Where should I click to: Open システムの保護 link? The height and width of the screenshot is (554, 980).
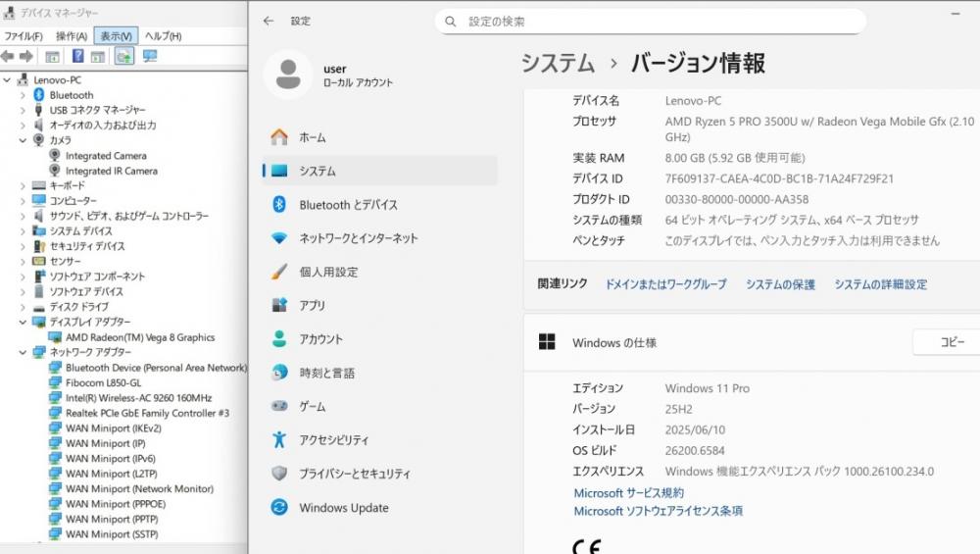(x=780, y=284)
